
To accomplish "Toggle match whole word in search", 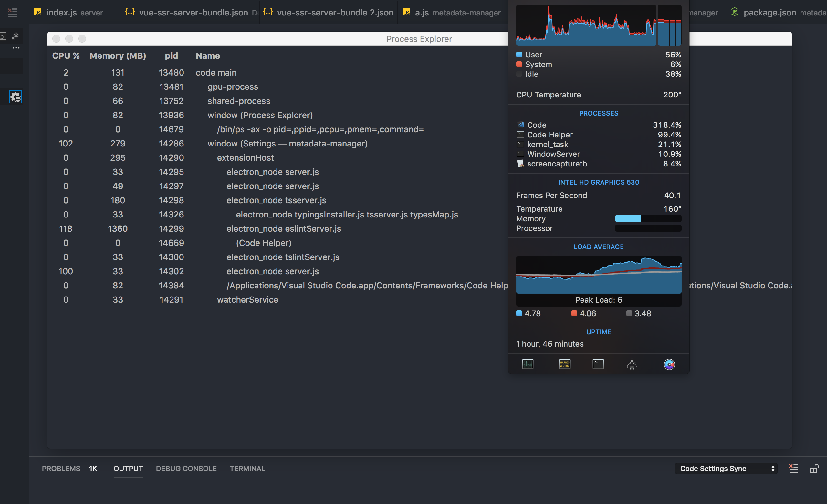I will point(3,36).
